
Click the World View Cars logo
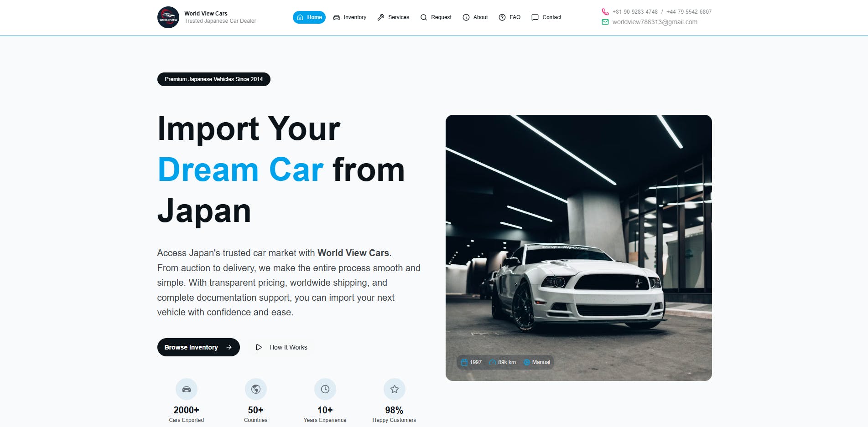click(168, 17)
